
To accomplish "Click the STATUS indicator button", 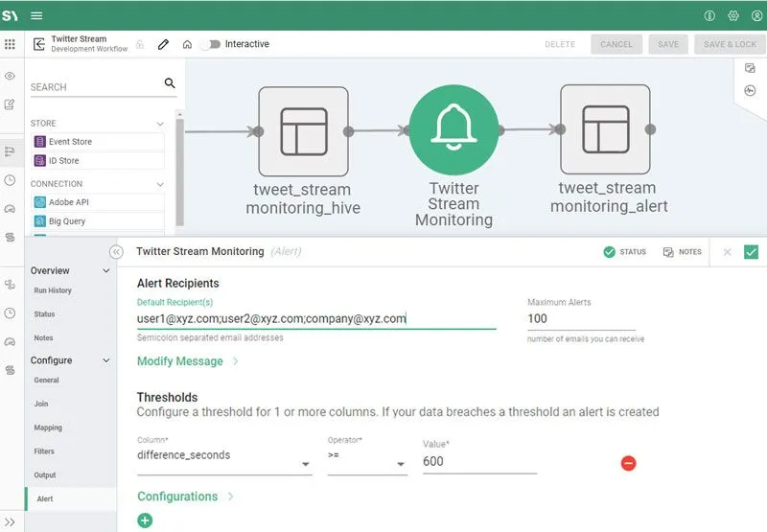I will click(x=625, y=252).
